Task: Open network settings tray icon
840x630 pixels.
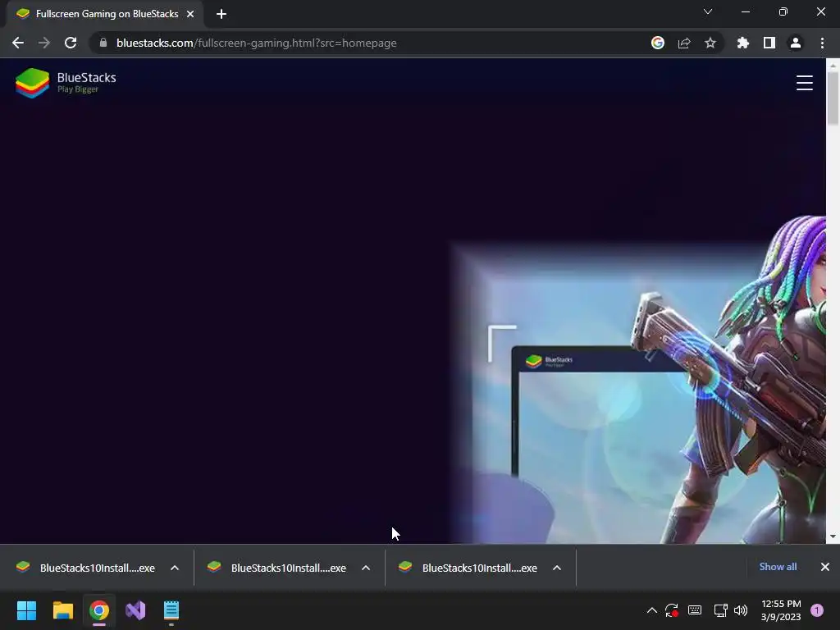Action: [x=720, y=610]
